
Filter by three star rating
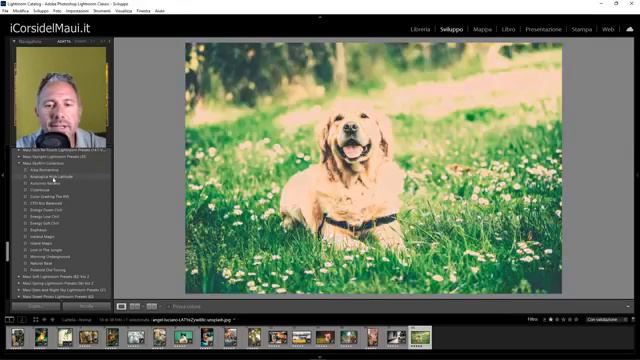pos(564,320)
